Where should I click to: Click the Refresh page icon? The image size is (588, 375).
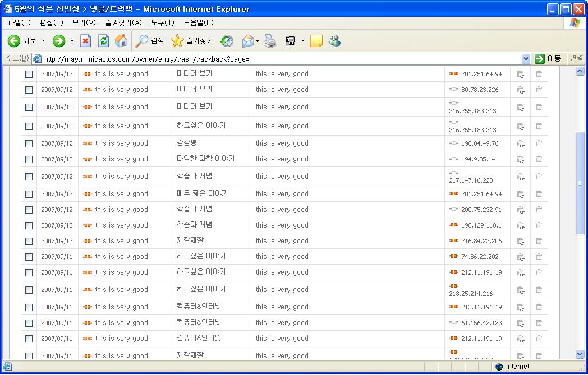103,41
